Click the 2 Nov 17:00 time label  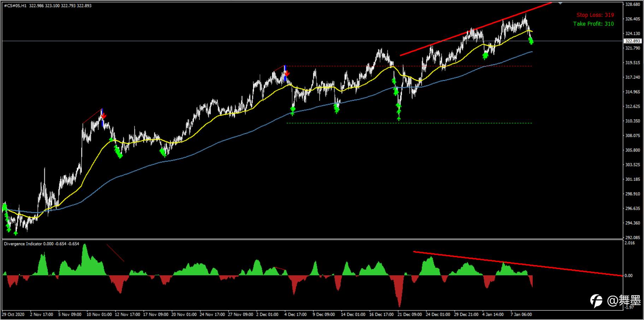[41, 314]
